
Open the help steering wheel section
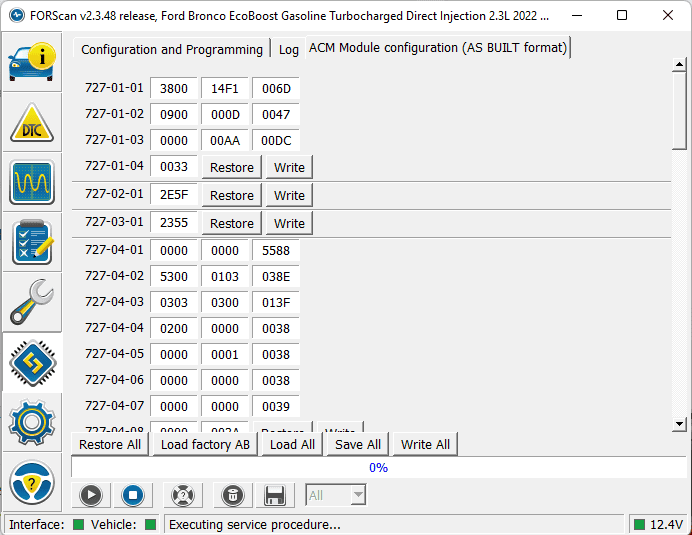pos(32,482)
